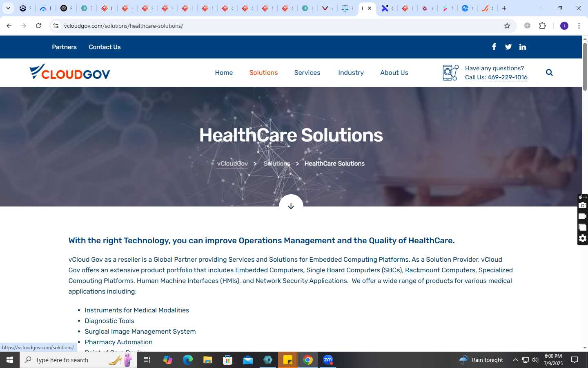Open the Facebook page icon
588x368 pixels.
(494, 47)
